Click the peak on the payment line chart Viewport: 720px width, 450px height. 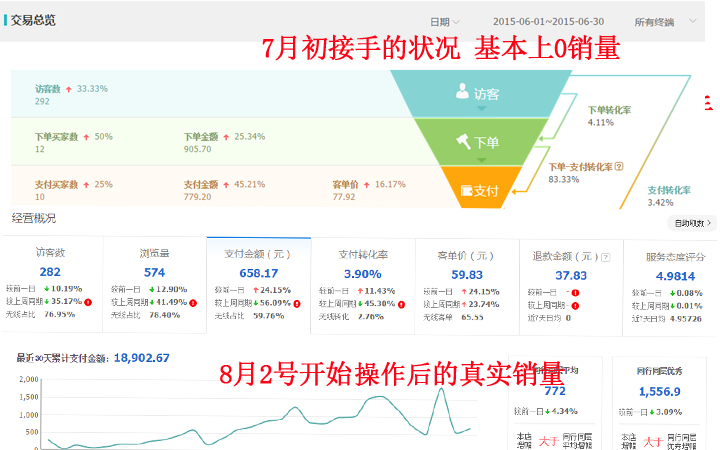[x=441, y=389]
